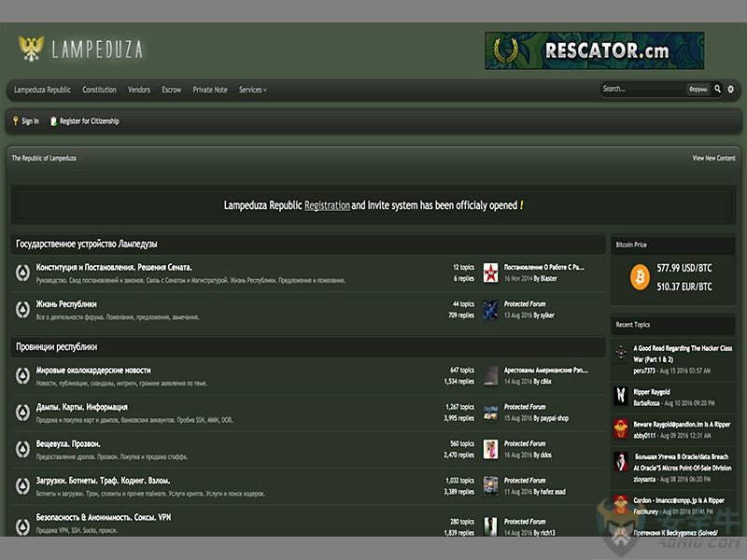This screenshot has height=560, width=747.
Task: Click ddos avatar in Вещевуха row
Action: [490, 449]
